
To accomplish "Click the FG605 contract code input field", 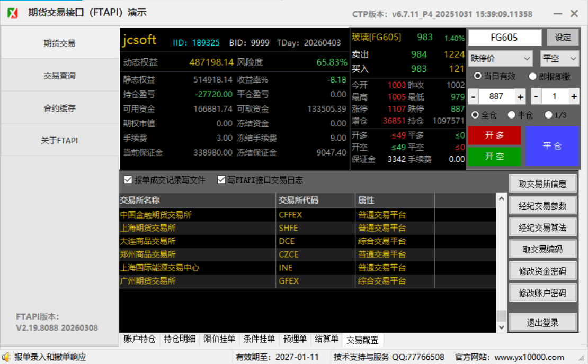I will [x=504, y=38].
